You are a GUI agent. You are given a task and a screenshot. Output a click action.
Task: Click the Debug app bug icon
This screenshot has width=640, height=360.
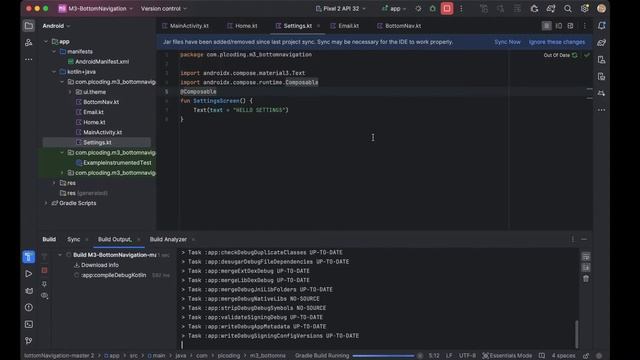tap(433, 9)
